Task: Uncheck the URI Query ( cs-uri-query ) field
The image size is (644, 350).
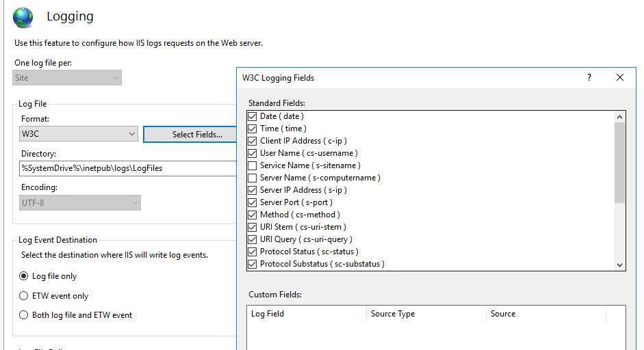Action: pos(252,240)
